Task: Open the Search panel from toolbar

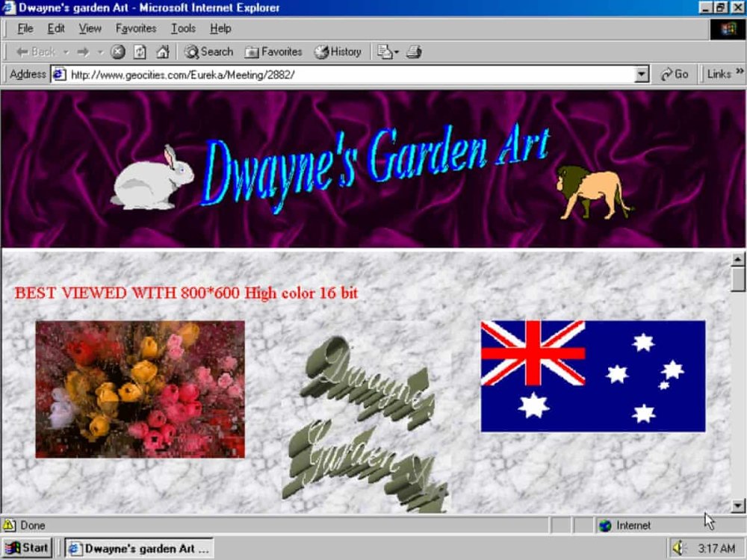Action: [x=208, y=52]
